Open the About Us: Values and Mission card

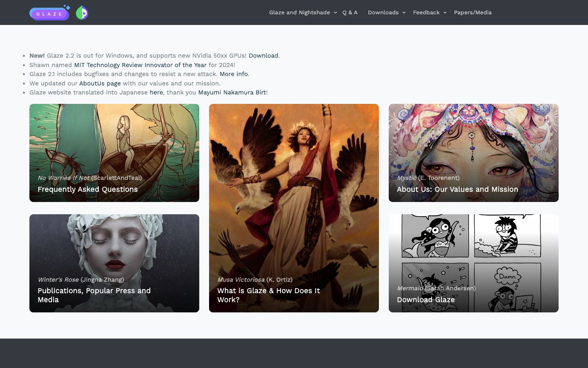474,153
